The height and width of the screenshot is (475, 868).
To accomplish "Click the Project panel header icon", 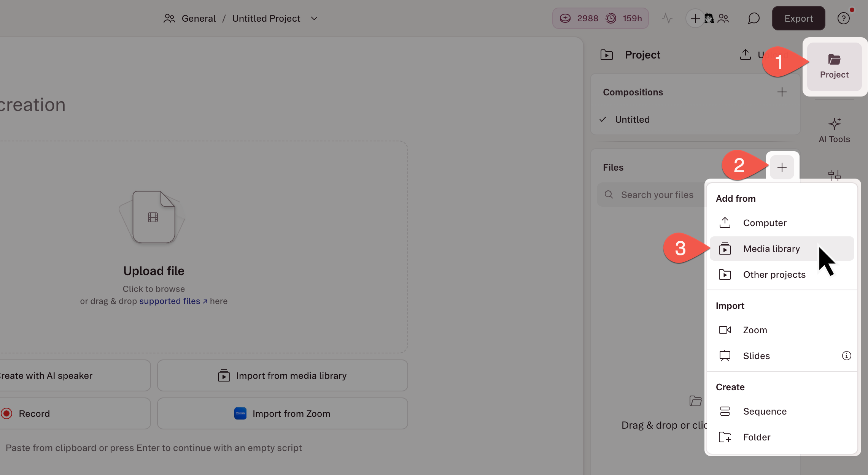I will pos(607,55).
